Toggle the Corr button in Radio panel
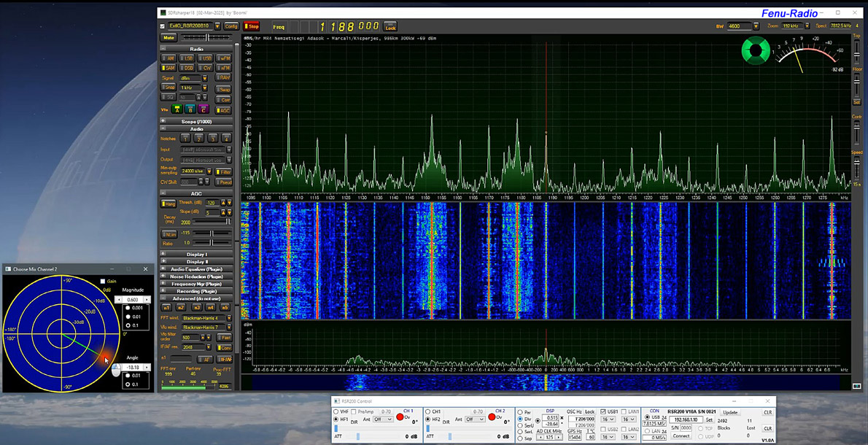 coord(224,100)
